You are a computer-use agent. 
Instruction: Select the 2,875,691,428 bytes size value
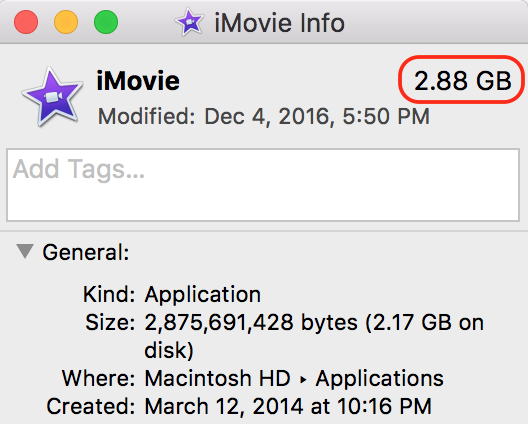pyautogui.click(x=251, y=323)
